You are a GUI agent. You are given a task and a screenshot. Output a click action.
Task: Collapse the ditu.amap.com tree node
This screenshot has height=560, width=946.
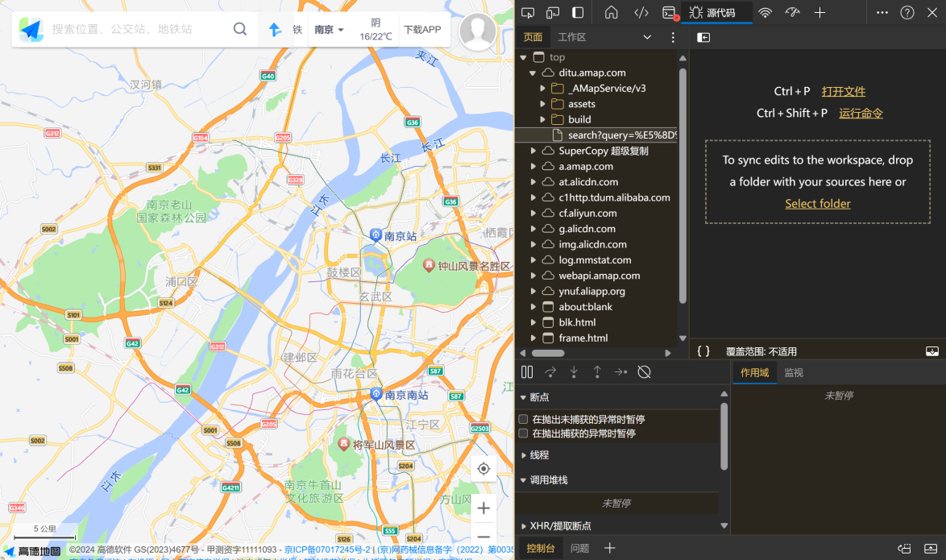(533, 73)
